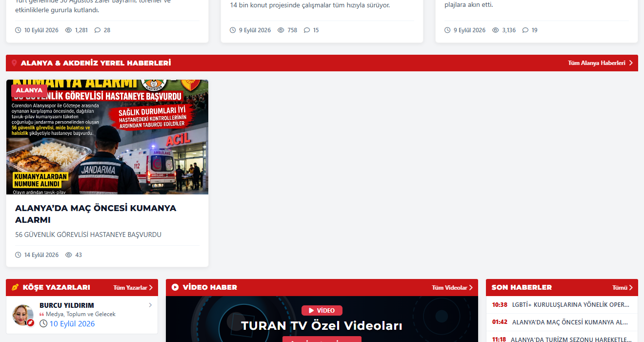
Task: Click comment bubble icon showing 28
Action: [98, 30]
